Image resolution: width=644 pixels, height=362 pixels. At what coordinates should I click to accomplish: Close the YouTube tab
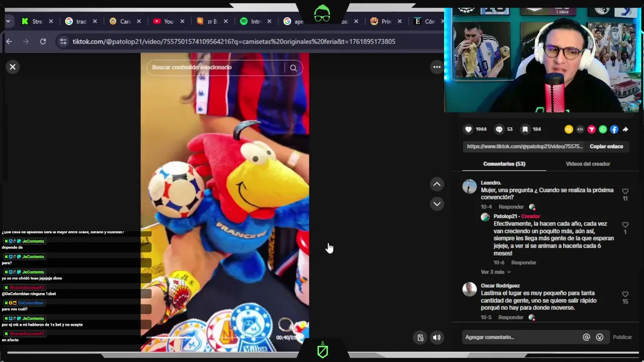coord(182,22)
